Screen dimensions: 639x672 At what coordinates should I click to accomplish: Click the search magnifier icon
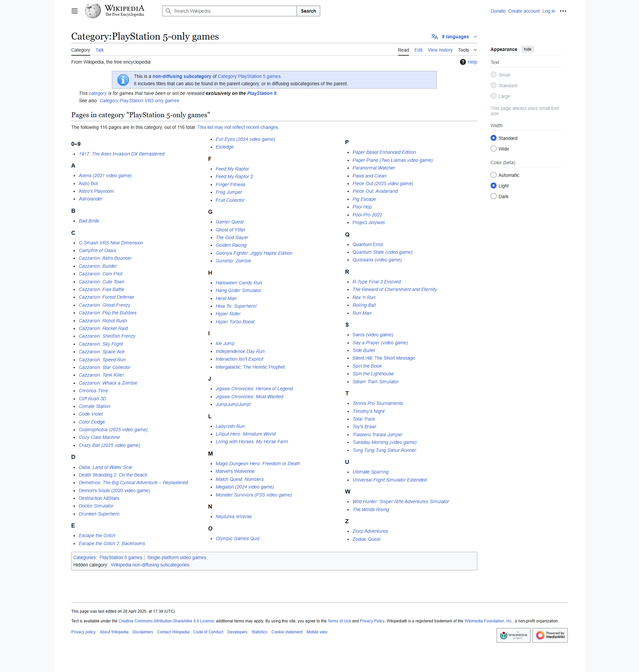point(168,11)
